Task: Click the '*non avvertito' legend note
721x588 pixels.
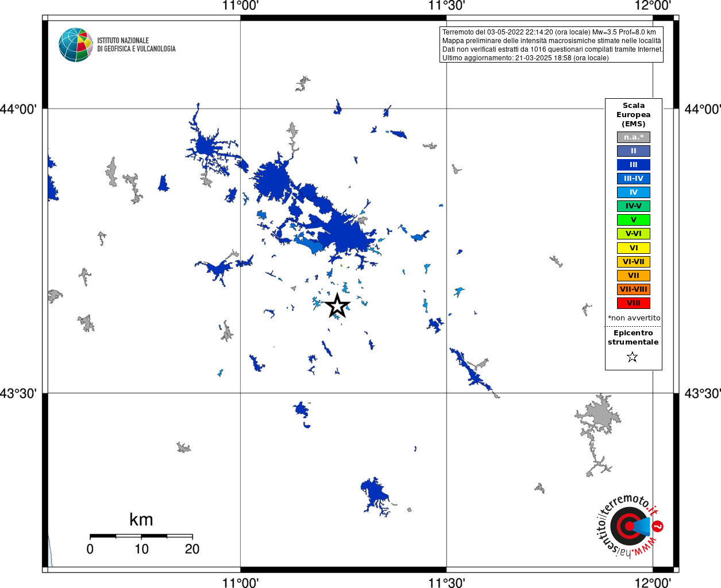Action: point(634,318)
